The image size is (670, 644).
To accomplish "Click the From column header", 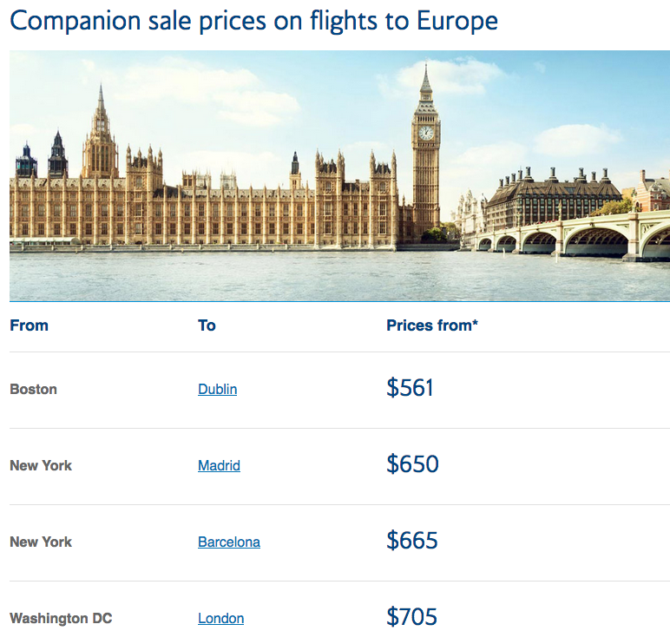I will (x=29, y=325).
